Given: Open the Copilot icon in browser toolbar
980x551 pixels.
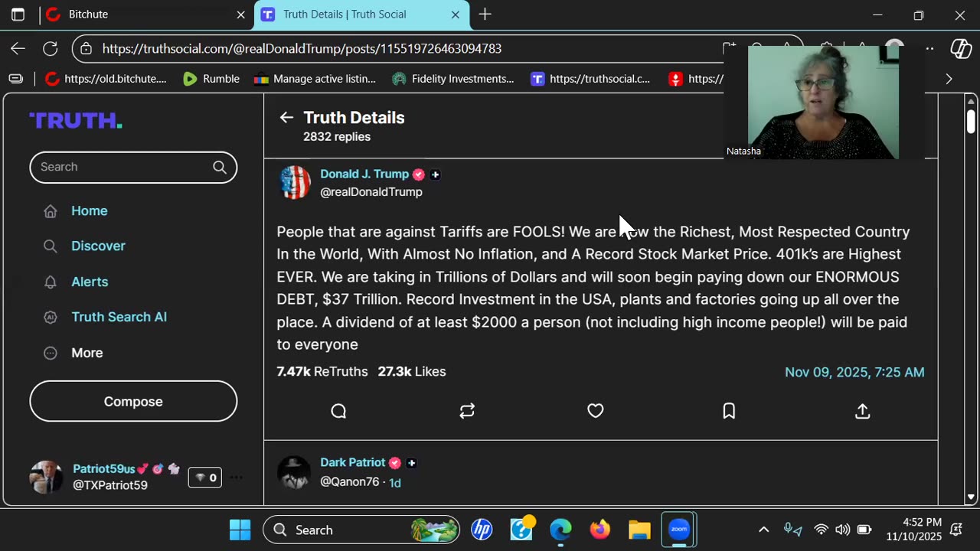Looking at the screenshot, I should click(x=961, y=48).
